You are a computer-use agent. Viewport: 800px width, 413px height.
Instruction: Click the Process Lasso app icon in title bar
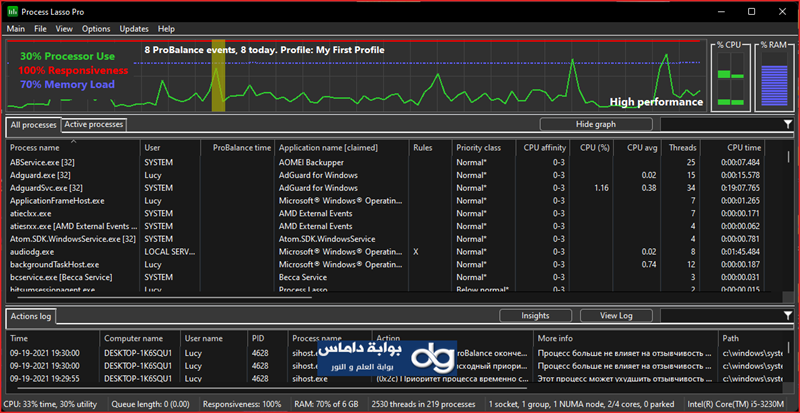tap(13, 11)
